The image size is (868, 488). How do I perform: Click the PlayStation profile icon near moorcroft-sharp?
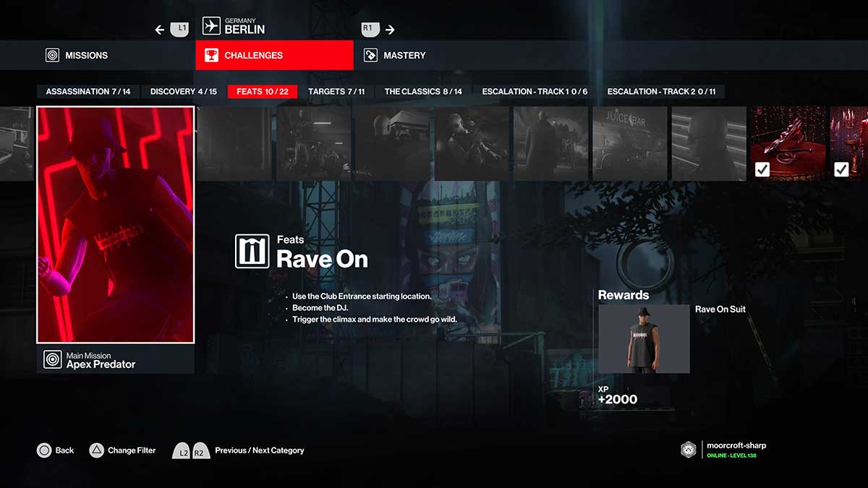pyautogui.click(x=687, y=448)
